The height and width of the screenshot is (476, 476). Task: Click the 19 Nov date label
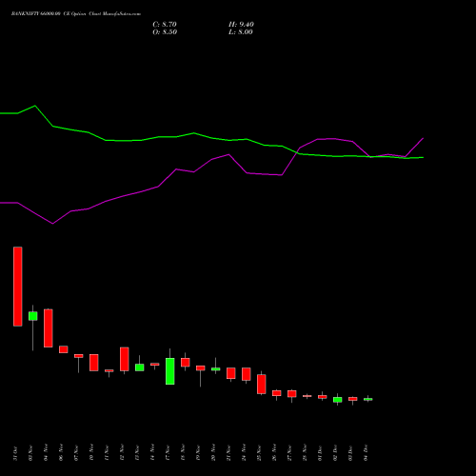tap(198, 453)
